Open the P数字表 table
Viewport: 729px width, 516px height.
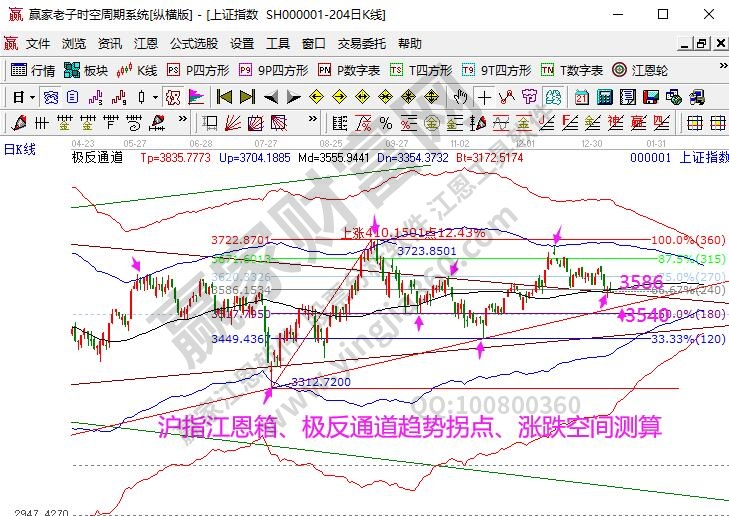click(349, 70)
